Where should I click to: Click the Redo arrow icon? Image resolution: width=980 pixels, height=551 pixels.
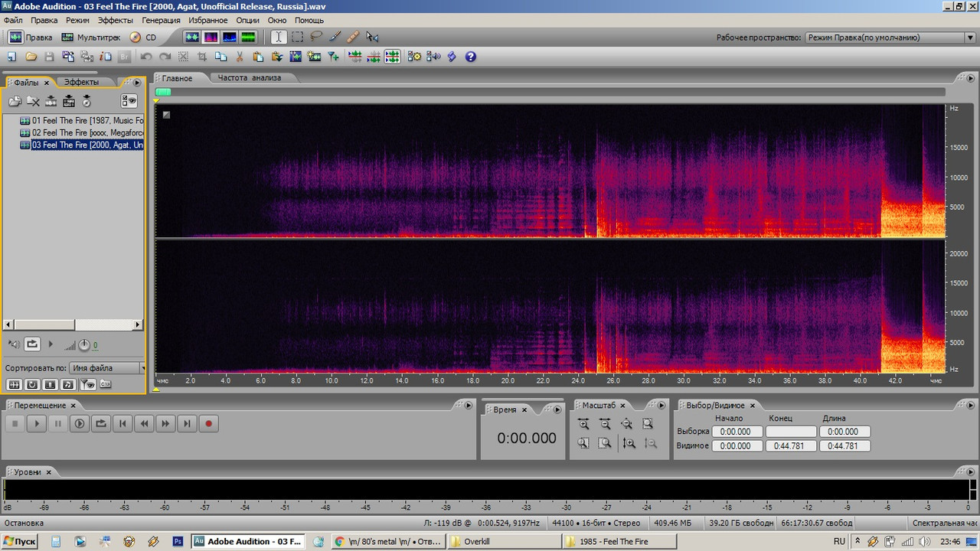(165, 57)
